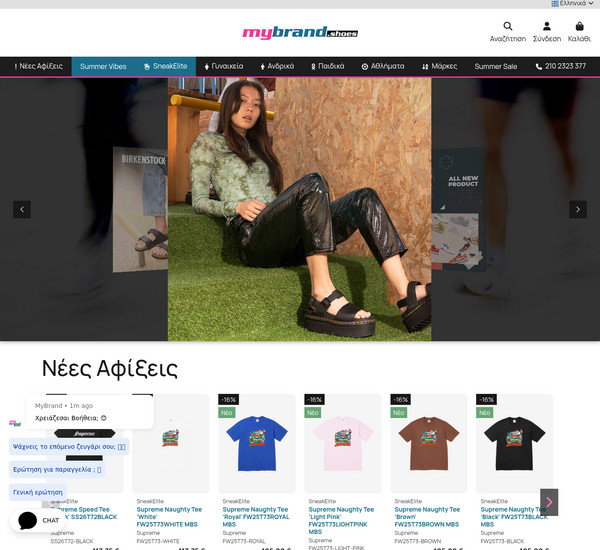Open Παιδικά category menu
The image size is (600, 550).
click(328, 66)
